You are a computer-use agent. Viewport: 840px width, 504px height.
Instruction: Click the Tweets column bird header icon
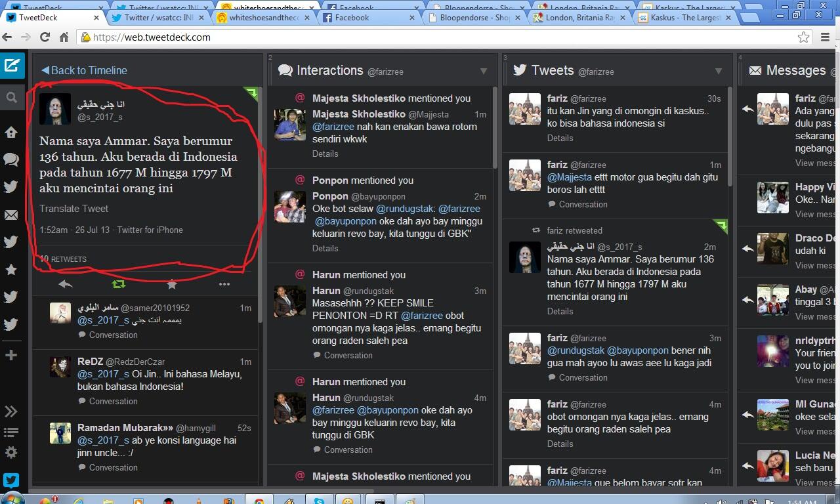pyautogui.click(x=520, y=70)
